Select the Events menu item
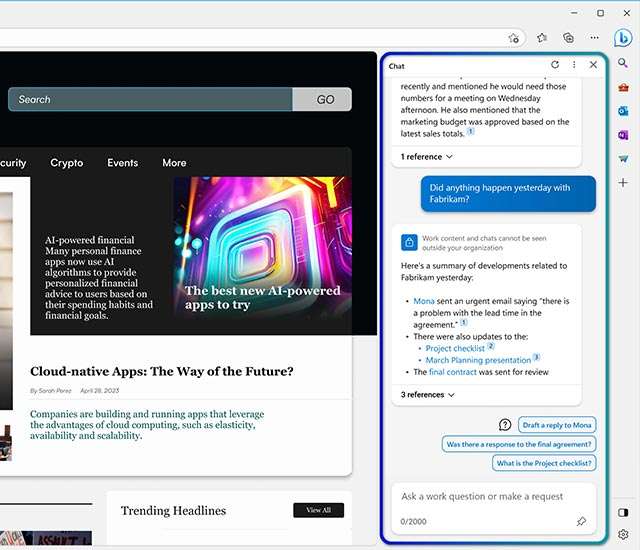Image resolution: width=640 pixels, height=550 pixels. (123, 163)
